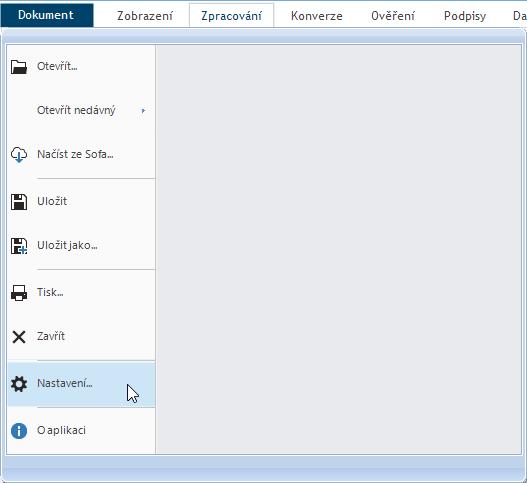Switch to the Zpracování tab
This screenshot has width=527, height=483.
pos(231,16)
